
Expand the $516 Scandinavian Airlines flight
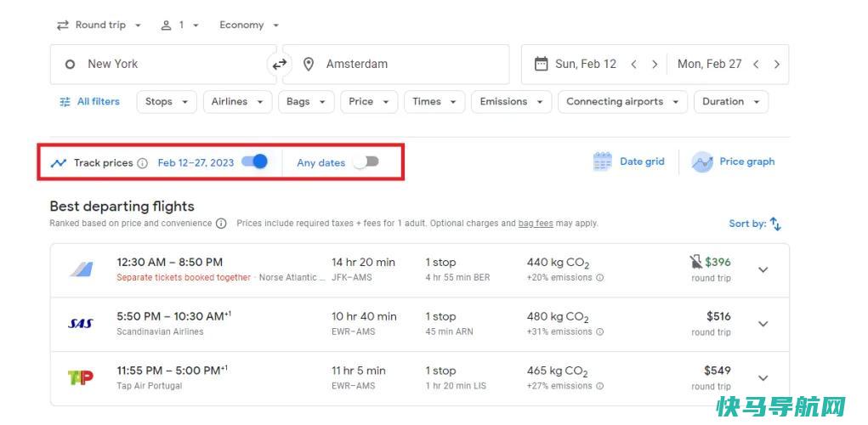(763, 325)
